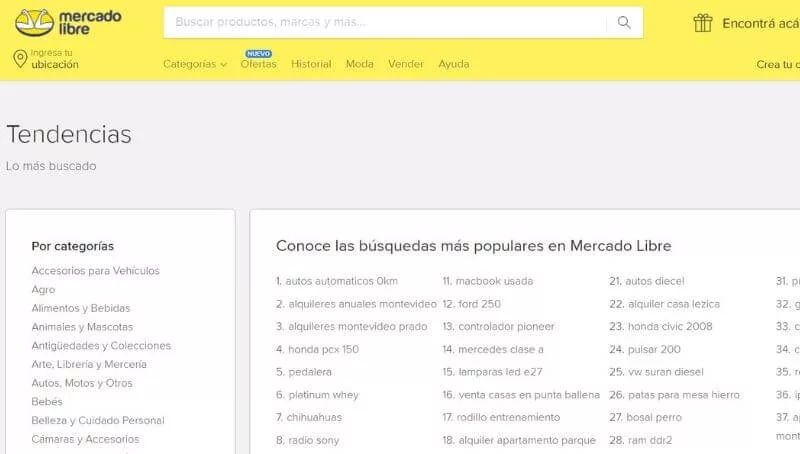The width and height of the screenshot is (800, 454).
Task: Open the Historial menu item
Action: [x=311, y=64]
